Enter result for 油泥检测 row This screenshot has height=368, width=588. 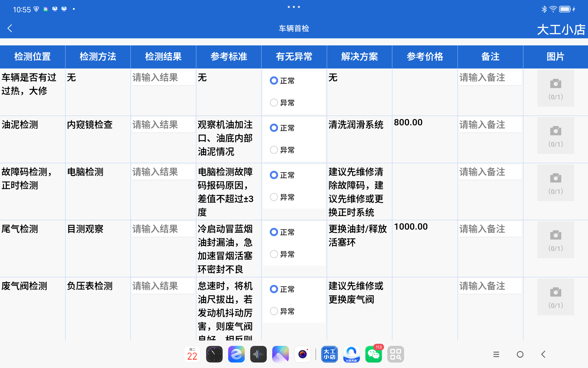pos(163,125)
